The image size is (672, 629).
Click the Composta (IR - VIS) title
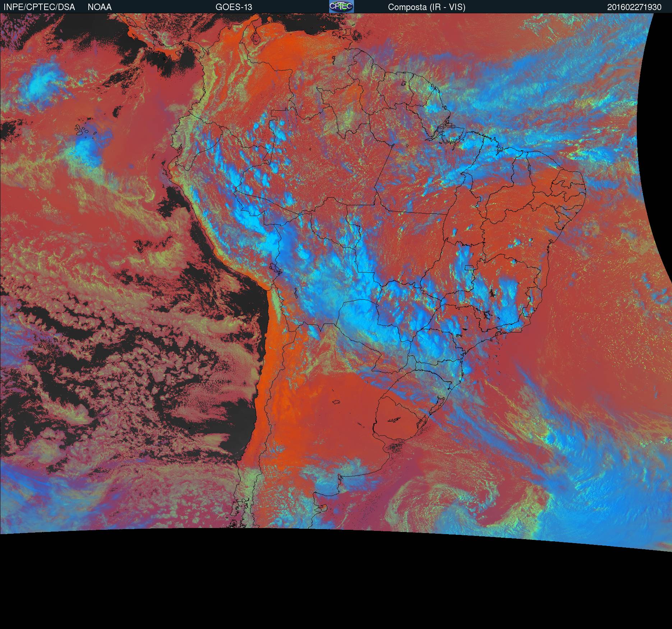tap(427, 7)
